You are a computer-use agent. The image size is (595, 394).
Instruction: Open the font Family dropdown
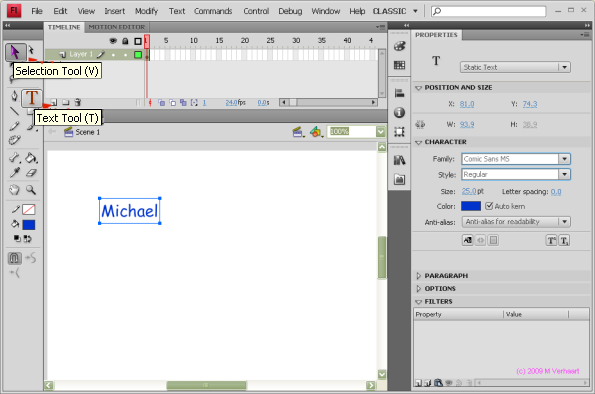[564, 159]
